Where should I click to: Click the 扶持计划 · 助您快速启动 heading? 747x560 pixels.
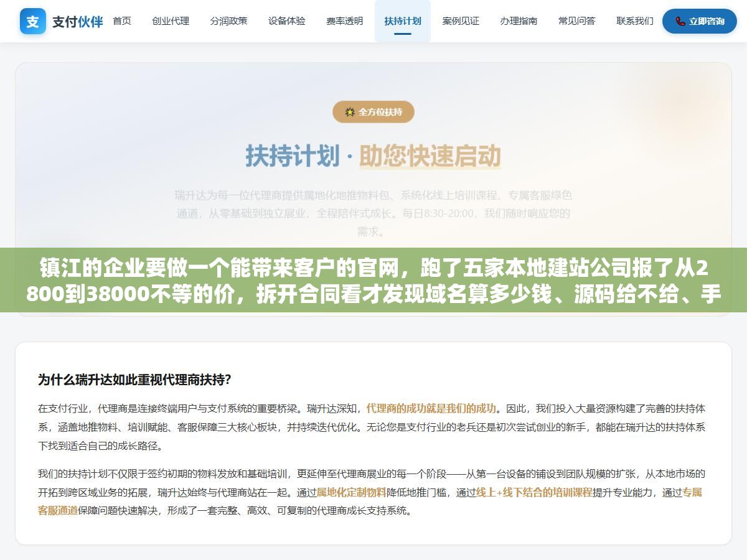(x=374, y=156)
